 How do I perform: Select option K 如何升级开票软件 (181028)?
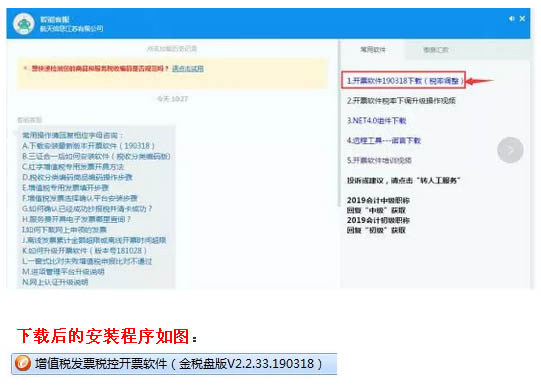tap(85, 250)
